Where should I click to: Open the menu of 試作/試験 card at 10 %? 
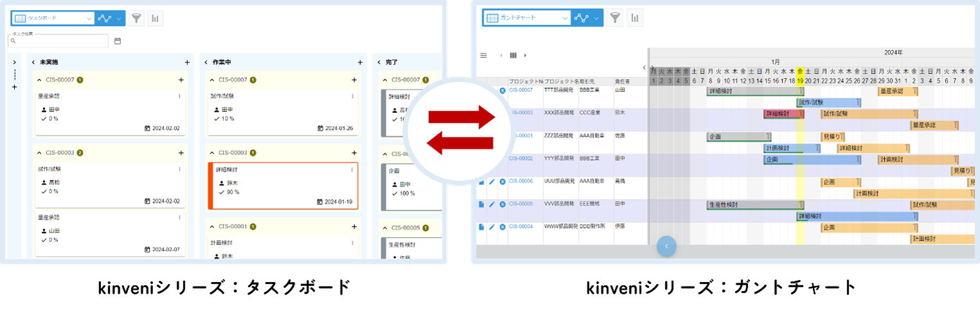coord(352,96)
